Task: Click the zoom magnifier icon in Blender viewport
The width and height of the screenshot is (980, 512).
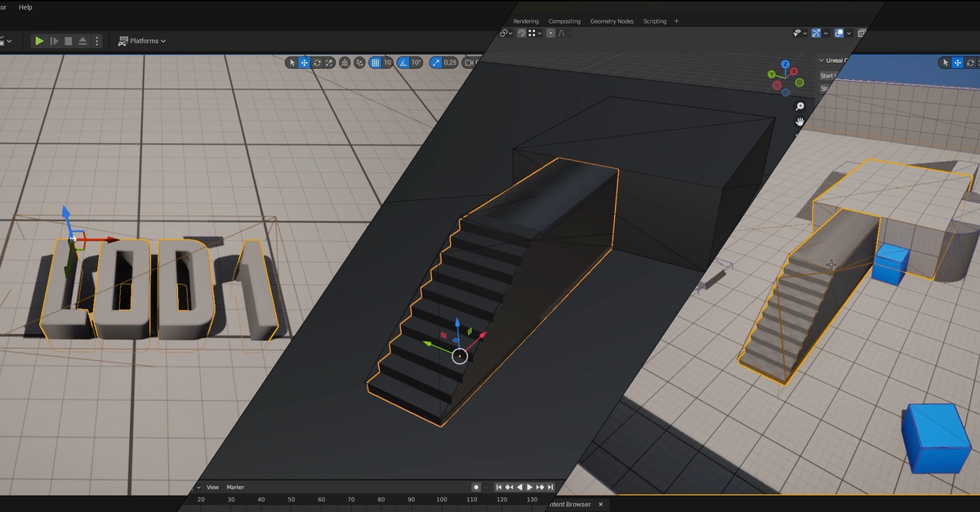Action: pyautogui.click(x=800, y=106)
